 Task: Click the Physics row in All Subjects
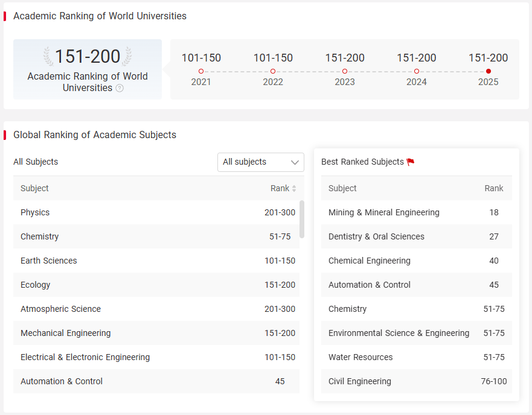pyautogui.click(x=156, y=212)
